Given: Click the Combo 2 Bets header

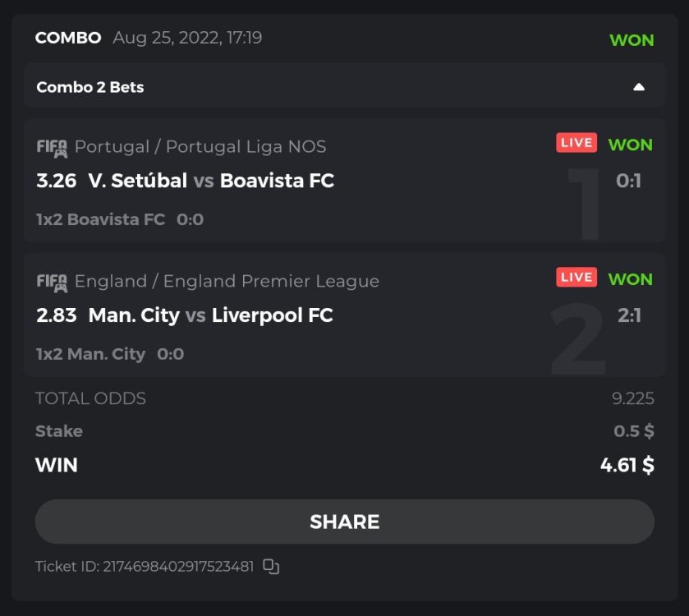Looking at the screenshot, I should [x=90, y=87].
